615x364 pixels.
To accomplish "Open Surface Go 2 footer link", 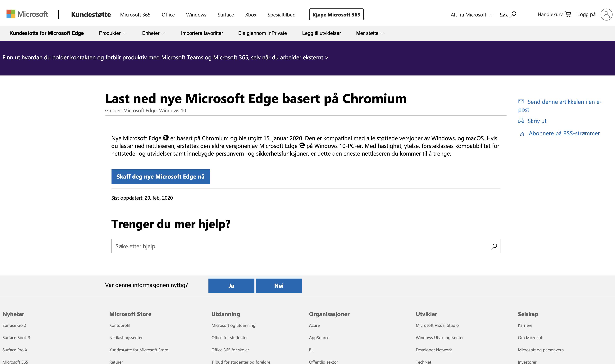I will tap(14, 325).
